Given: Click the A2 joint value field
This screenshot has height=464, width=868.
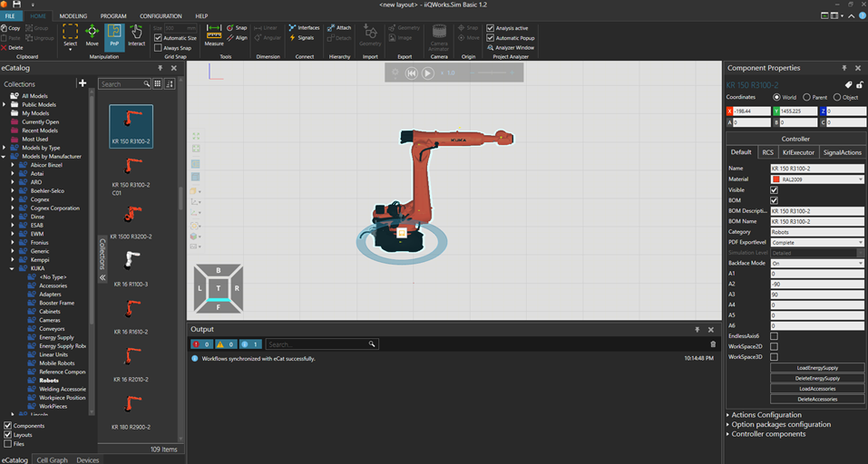Looking at the screenshot, I should click(817, 285).
